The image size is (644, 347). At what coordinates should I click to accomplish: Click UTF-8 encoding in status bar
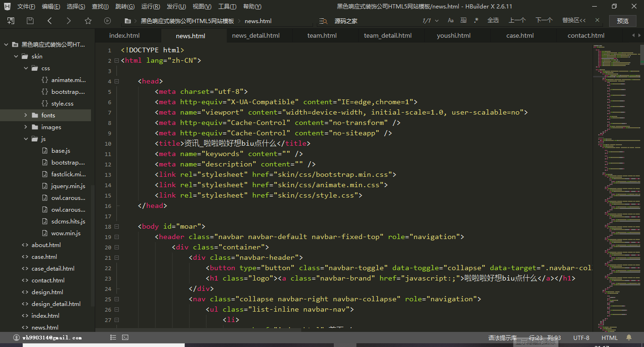581,338
